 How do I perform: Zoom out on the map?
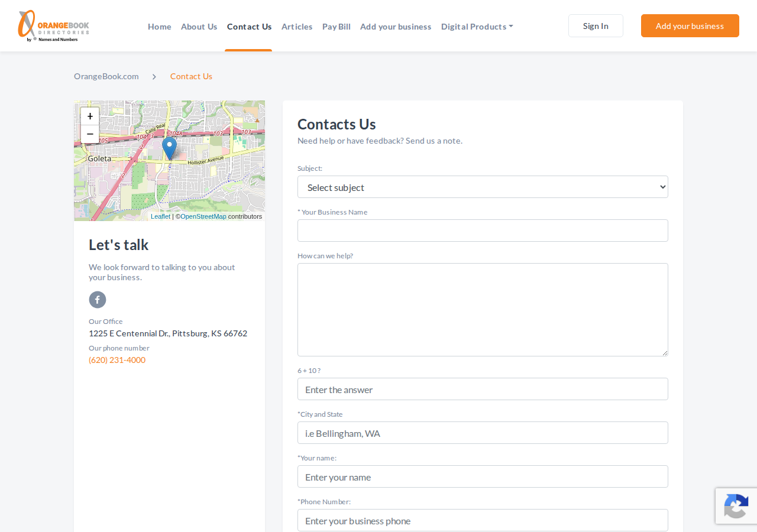(90, 134)
